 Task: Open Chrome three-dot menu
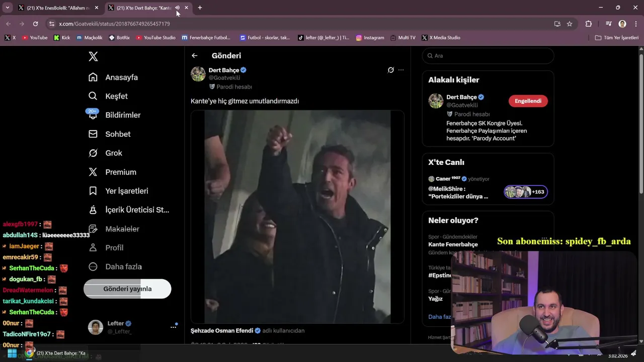(635, 24)
